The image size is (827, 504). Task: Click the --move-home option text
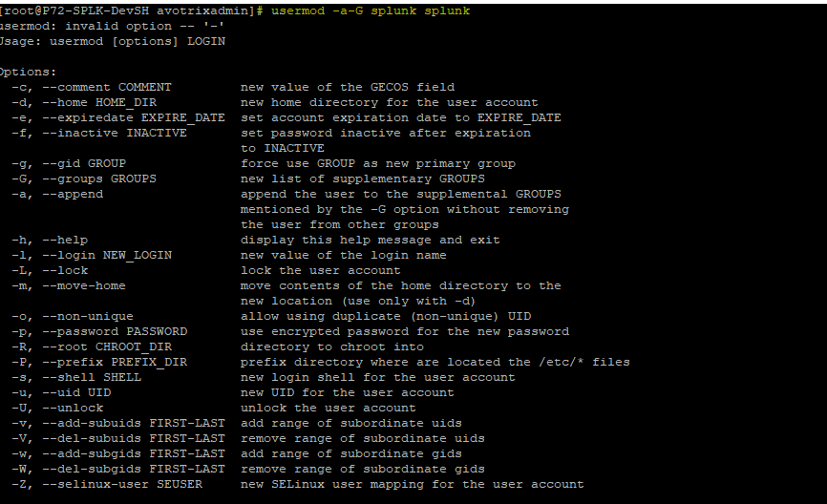84,286
